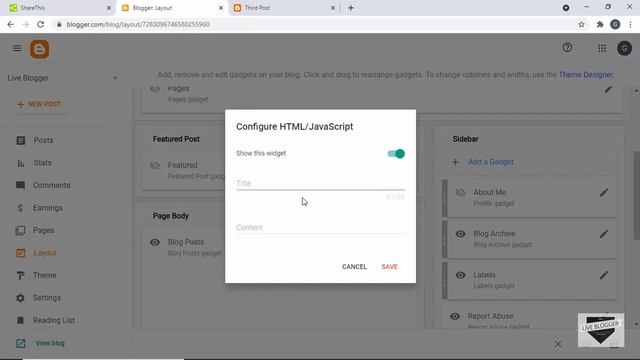
Task: Click the Stats bar-chart icon
Action: pos(20,163)
